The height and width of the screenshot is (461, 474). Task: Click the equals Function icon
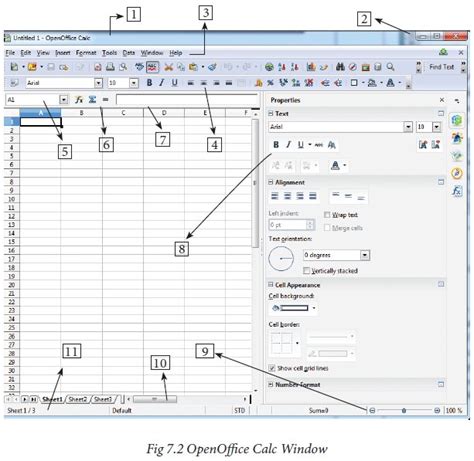click(105, 99)
